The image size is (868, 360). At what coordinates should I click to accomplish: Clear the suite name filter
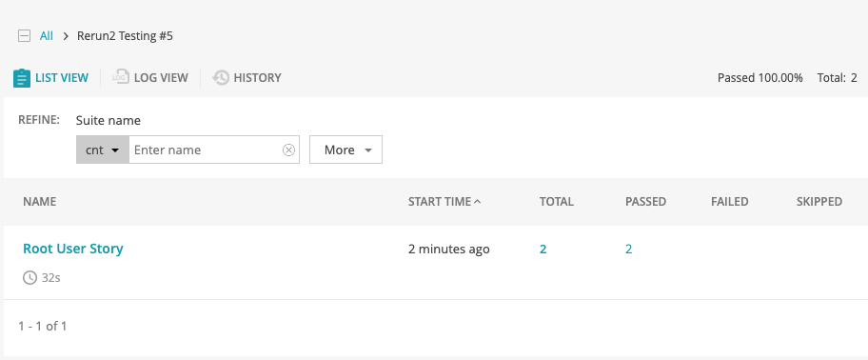288,150
